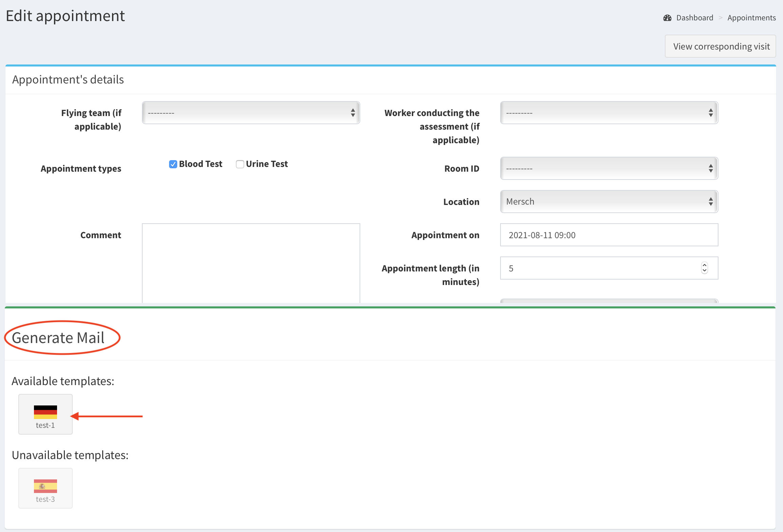The width and height of the screenshot is (783, 532).
Task: Click the German flag icon
Action: click(45, 412)
